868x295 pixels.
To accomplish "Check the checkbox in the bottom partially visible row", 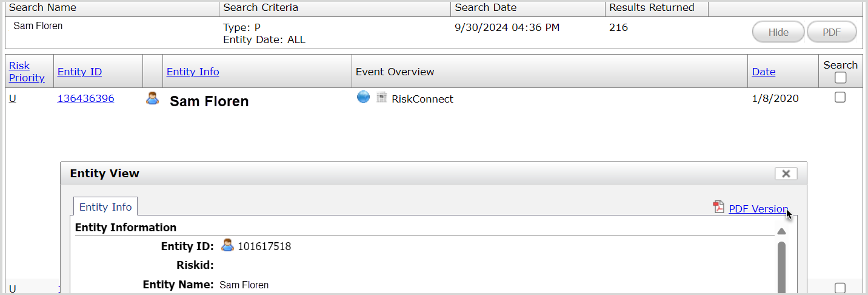I will [x=840, y=288].
